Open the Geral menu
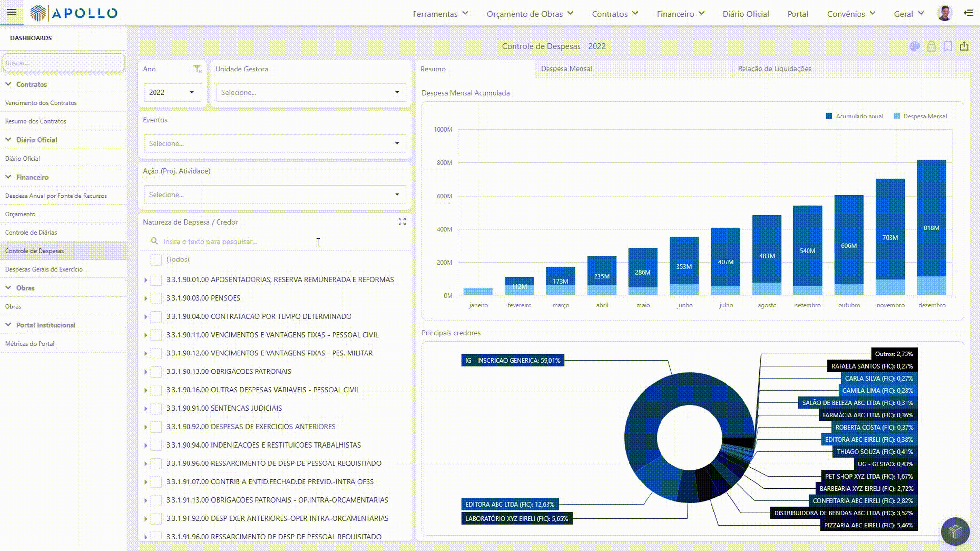 click(909, 14)
